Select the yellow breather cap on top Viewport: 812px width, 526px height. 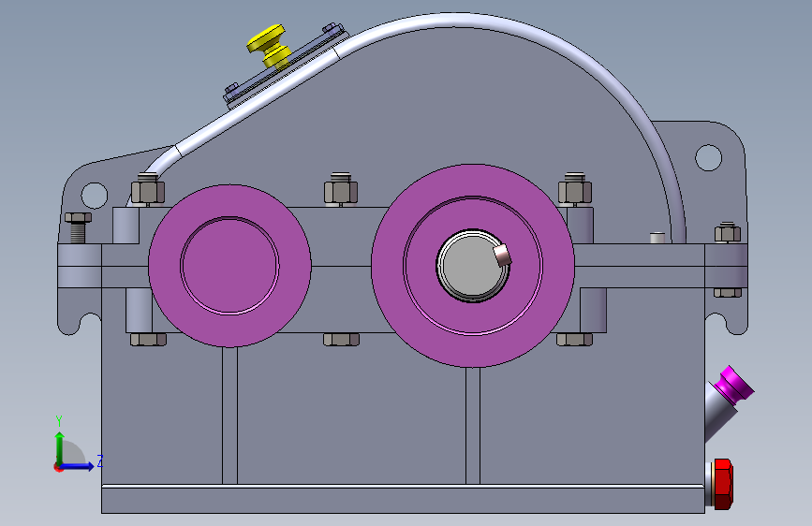pos(269,46)
